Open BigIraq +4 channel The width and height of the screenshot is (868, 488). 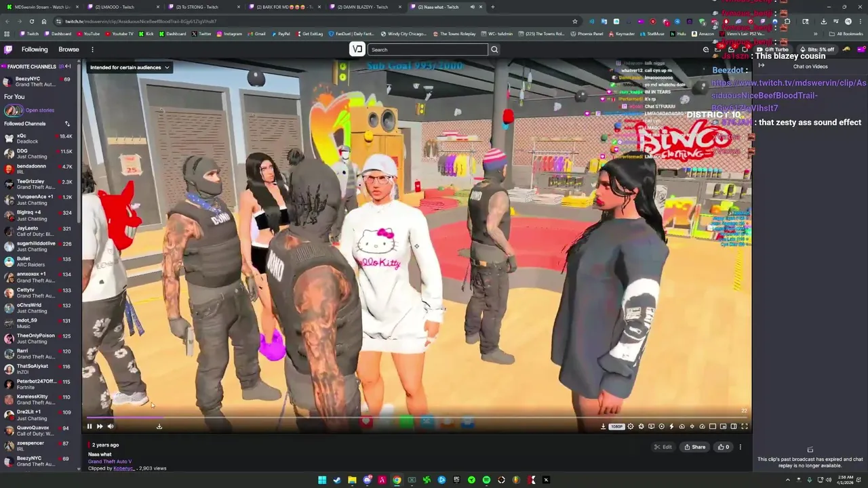(x=37, y=215)
